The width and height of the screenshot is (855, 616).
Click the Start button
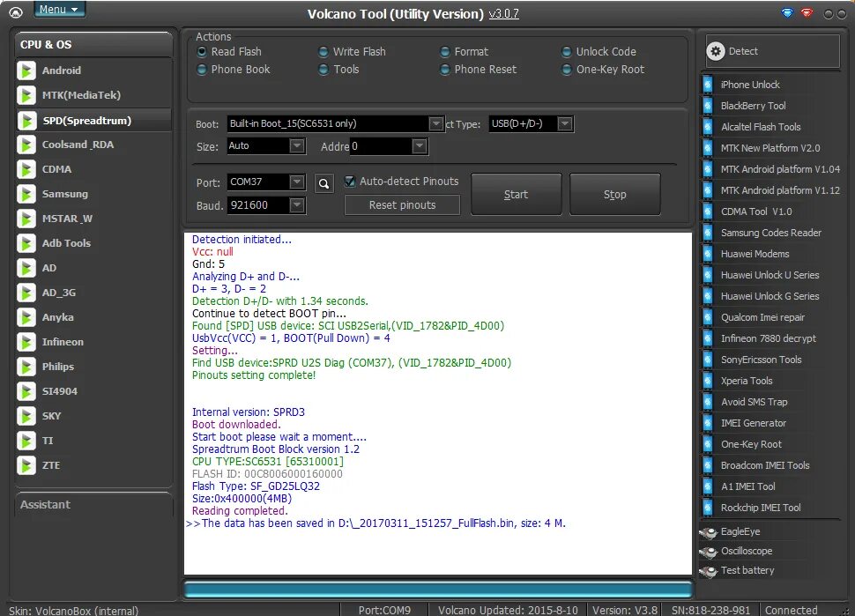pos(516,195)
